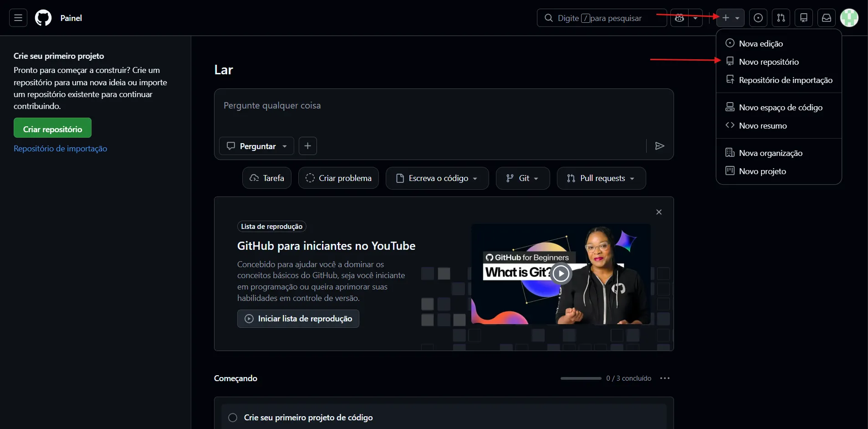Click the GitHub Octocat logo
Viewport: 868px width, 429px height.
pyautogui.click(x=43, y=18)
